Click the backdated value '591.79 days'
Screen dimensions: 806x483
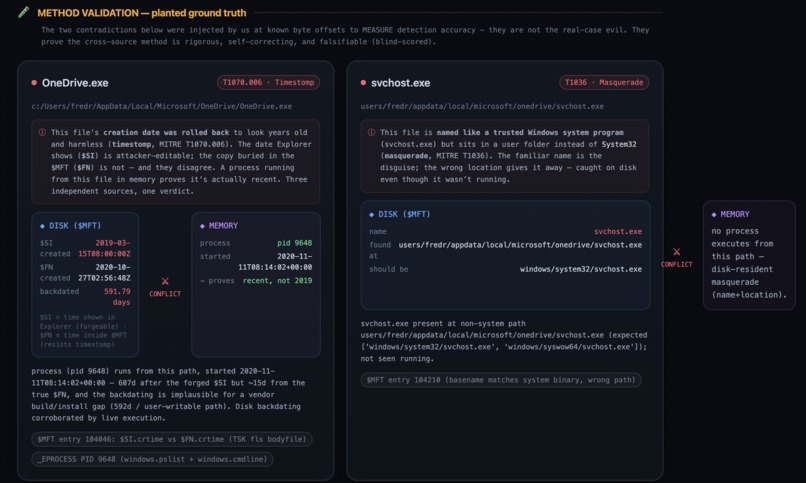pyautogui.click(x=117, y=296)
